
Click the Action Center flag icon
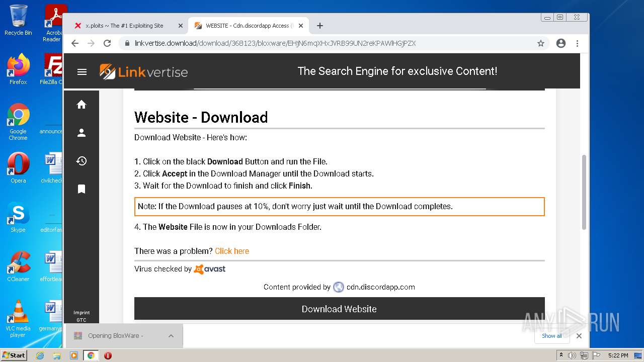click(x=595, y=355)
